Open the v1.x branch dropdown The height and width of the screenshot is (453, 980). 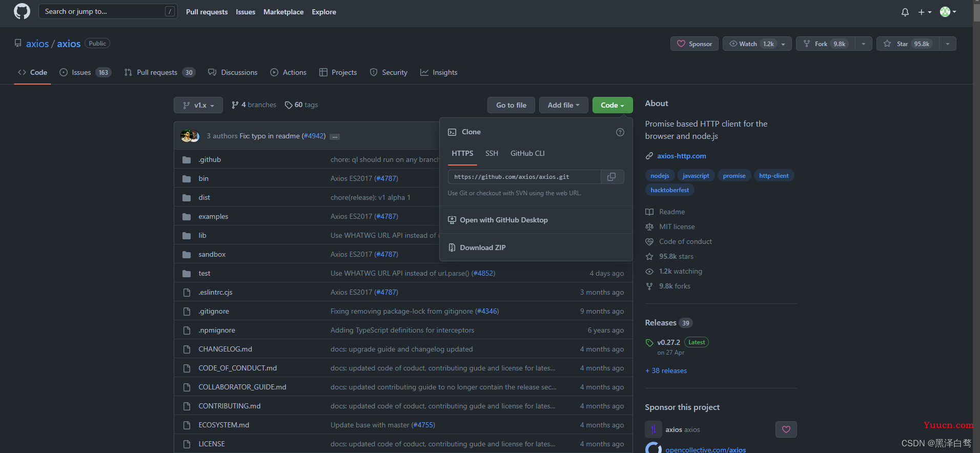point(198,105)
